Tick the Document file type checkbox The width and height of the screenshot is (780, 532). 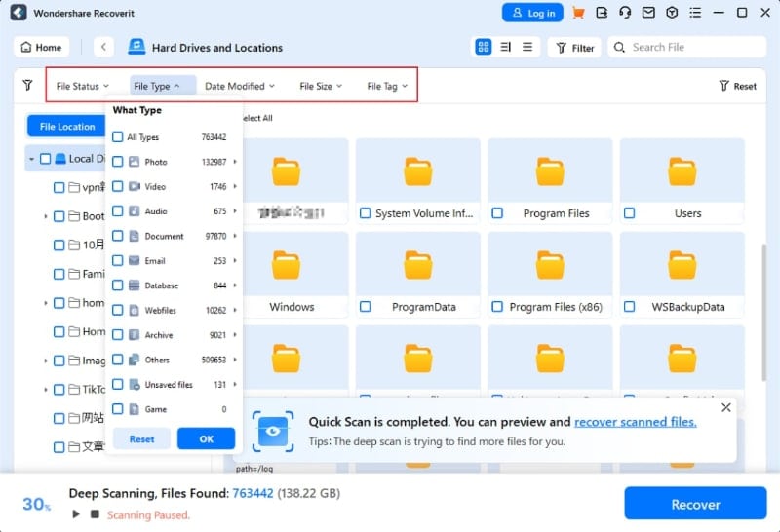pyautogui.click(x=117, y=236)
